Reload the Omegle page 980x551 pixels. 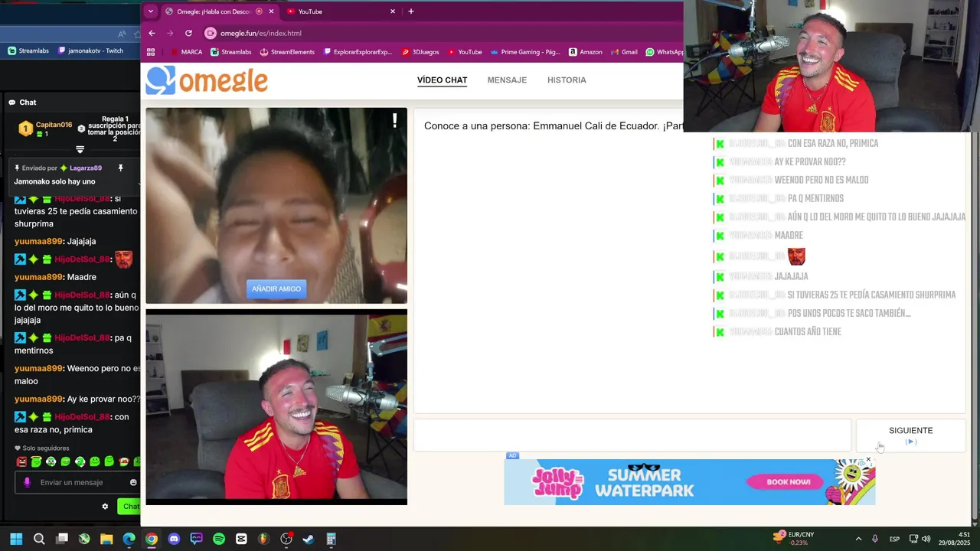tap(188, 33)
